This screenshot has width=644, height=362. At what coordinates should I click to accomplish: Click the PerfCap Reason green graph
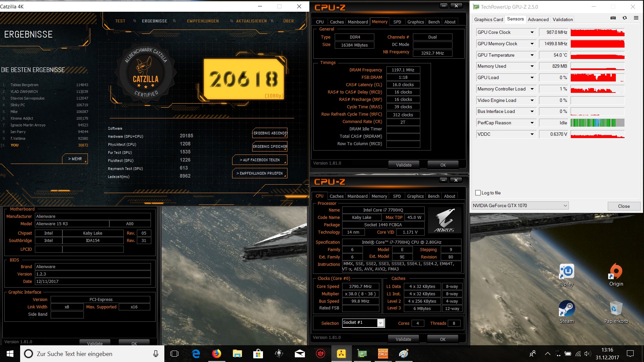pos(597,123)
